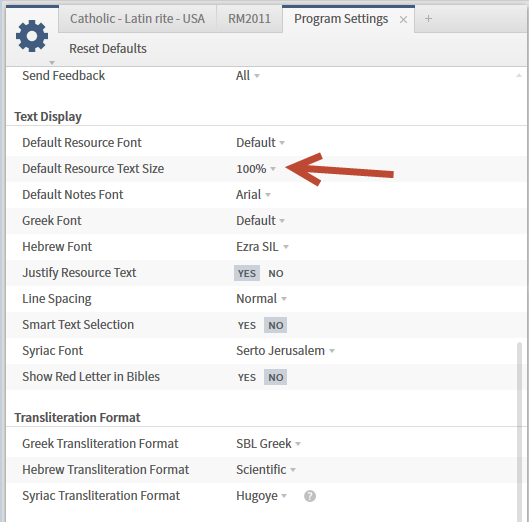Screen dimensions: 529x522
Task: Click the scroll up arrow
Action: 519,76
